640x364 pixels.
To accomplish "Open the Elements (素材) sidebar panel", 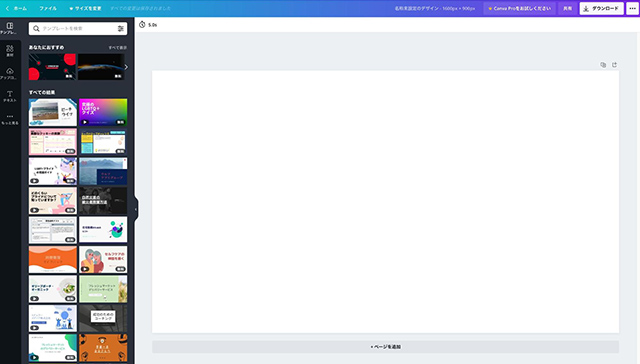I will click(x=10, y=51).
